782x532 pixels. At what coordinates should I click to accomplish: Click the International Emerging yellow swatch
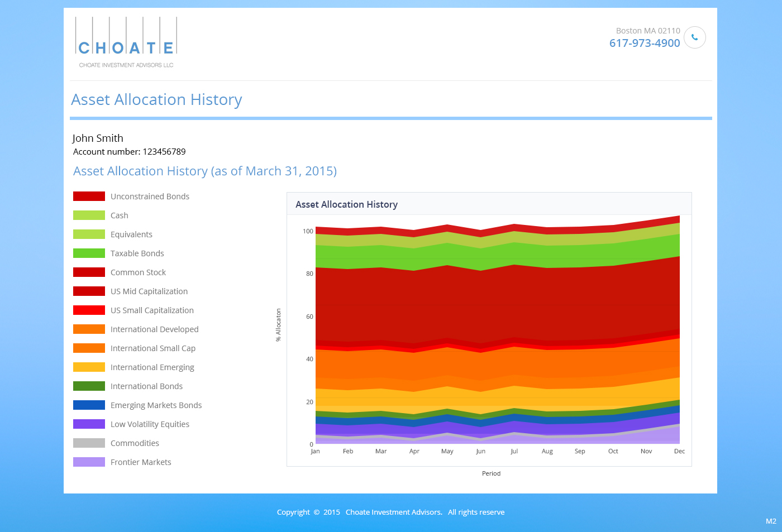pyautogui.click(x=89, y=367)
